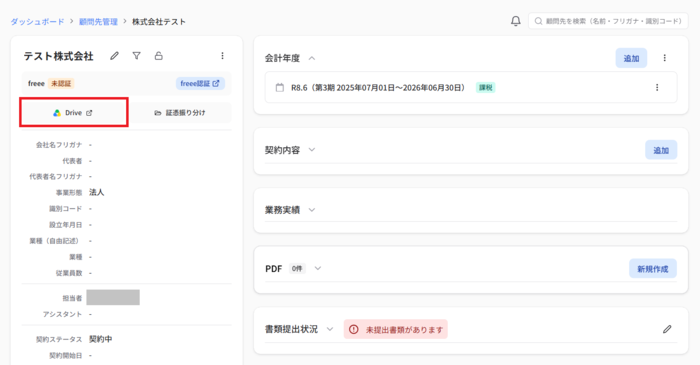Open 証憑振り分け
This screenshot has height=365, width=700.
(x=180, y=113)
